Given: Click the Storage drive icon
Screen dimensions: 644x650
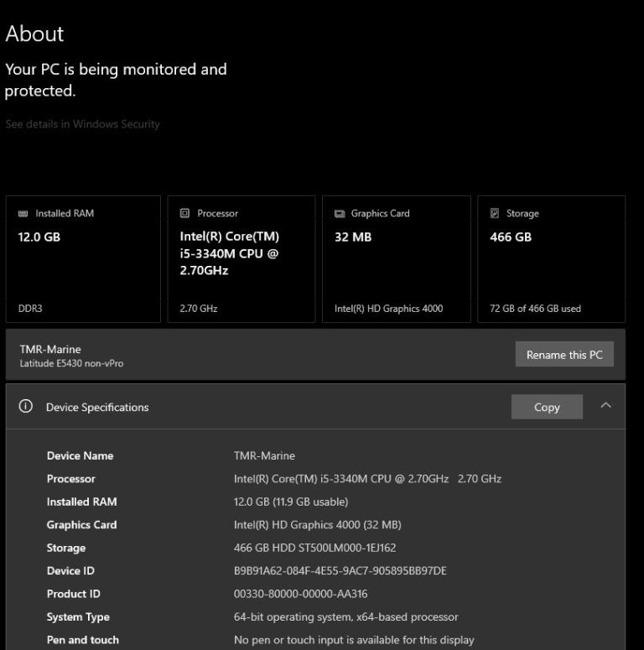Looking at the screenshot, I should pyautogui.click(x=495, y=214).
